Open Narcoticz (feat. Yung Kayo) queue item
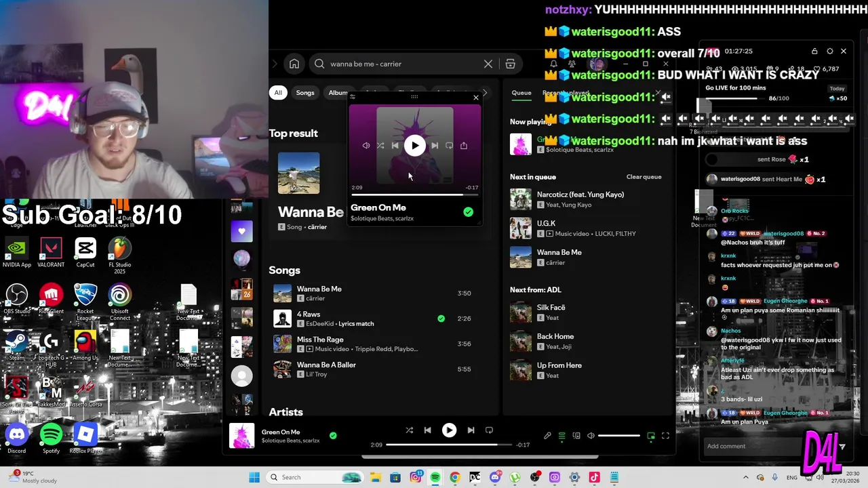The width and height of the screenshot is (868, 488). tap(586, 199)
